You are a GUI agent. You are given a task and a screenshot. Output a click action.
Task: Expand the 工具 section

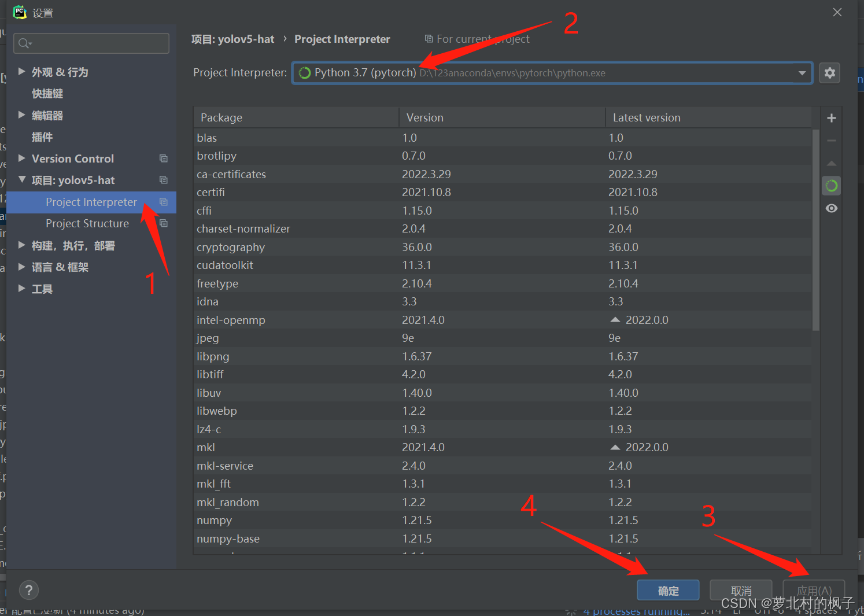pos(21,289)
